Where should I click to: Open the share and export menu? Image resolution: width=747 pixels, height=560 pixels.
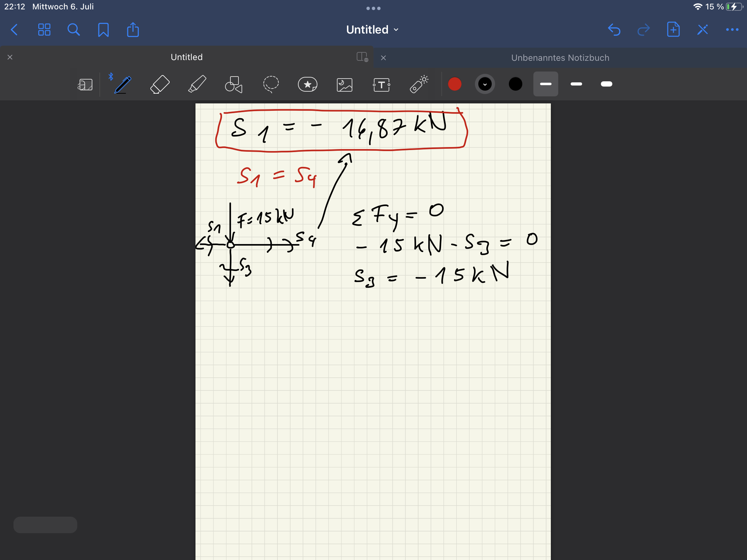pos(133,29)
